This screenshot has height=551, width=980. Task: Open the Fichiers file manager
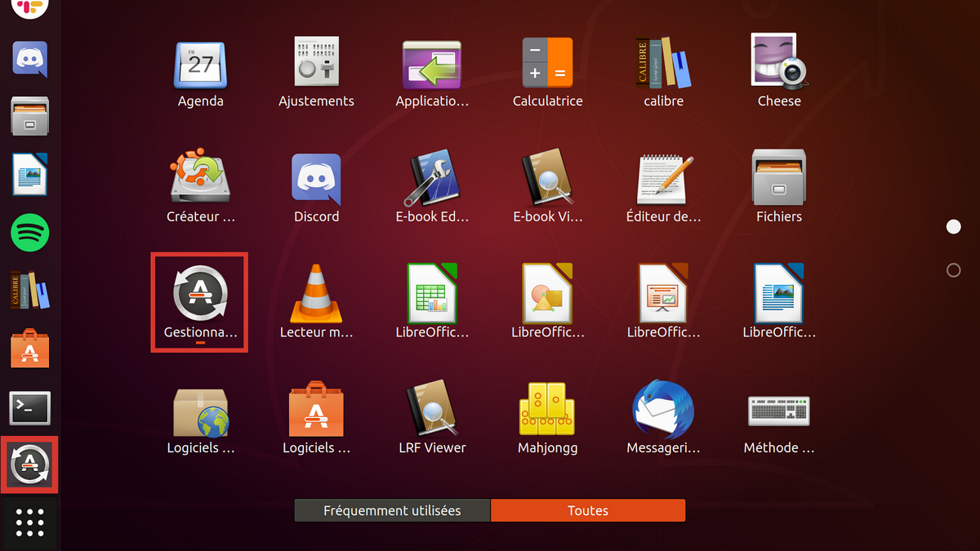click(x=779, y=177)
